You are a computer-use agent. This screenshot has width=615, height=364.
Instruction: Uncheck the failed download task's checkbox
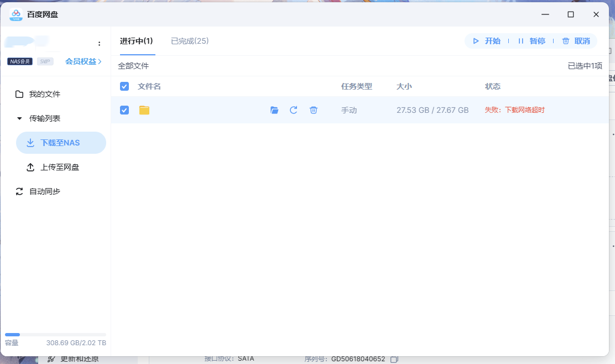[124, 110]
